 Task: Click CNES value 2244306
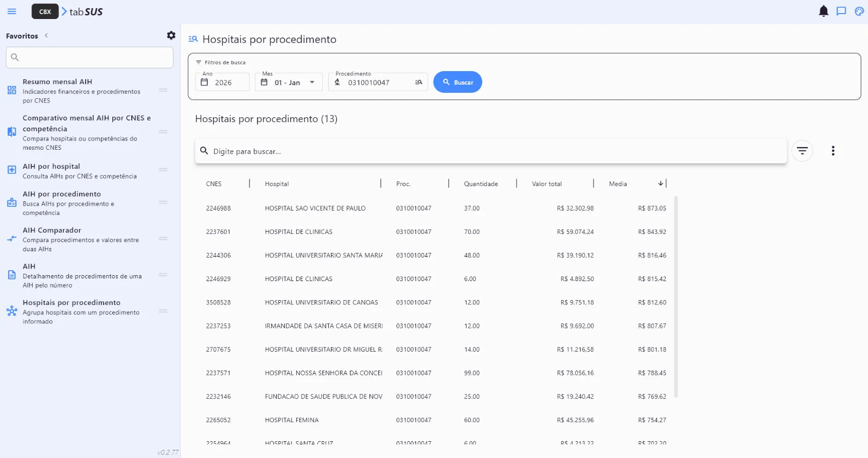click(x=218, y=255)
